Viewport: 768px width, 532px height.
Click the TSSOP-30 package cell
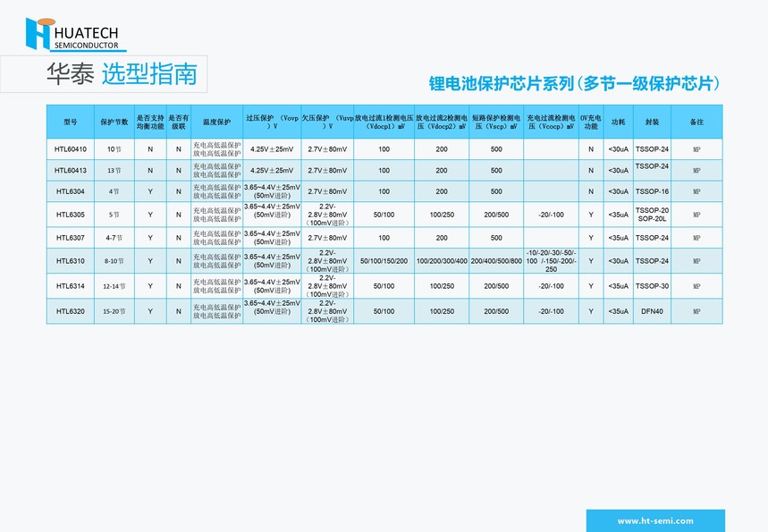[652, 286]
